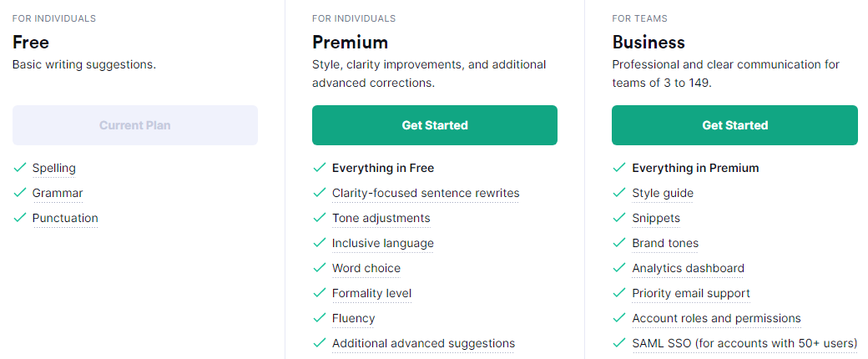Click the Priority email support link

[691, 293]
